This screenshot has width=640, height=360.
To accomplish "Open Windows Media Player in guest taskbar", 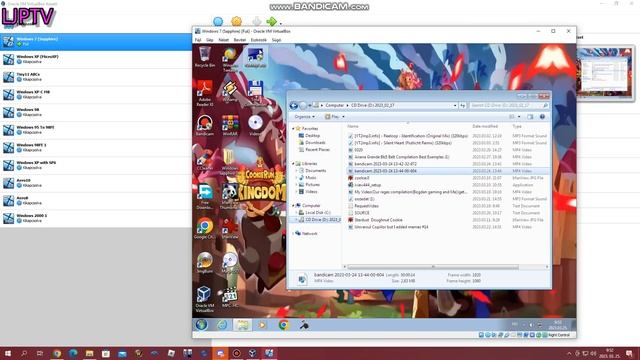I will point(262,325).
